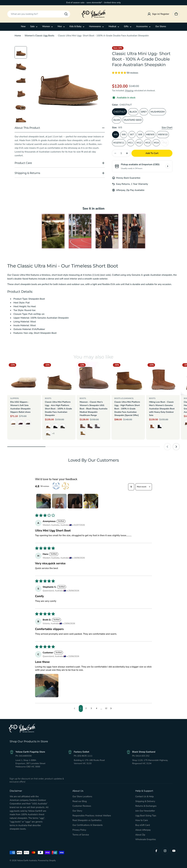Open Yellow Earth Facebook page icon
Image resolution: width=187 pixels, height=868 pixels.
(x=156, y=851)
